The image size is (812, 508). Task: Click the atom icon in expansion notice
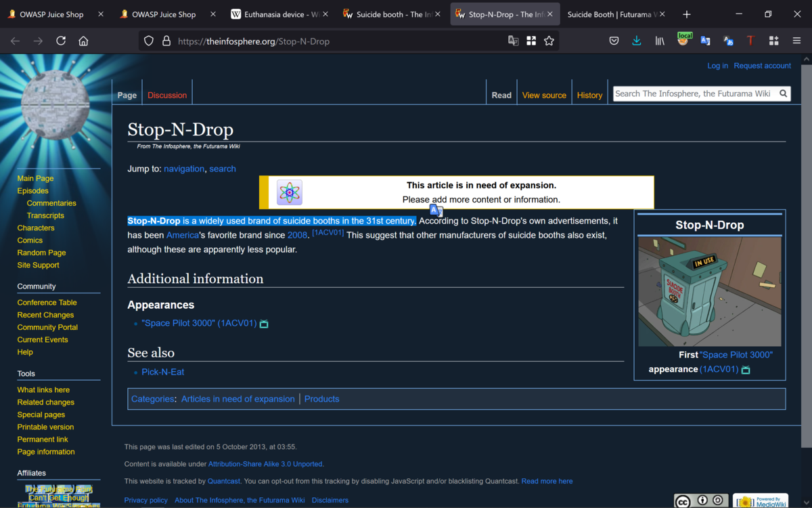pos(290,192)
